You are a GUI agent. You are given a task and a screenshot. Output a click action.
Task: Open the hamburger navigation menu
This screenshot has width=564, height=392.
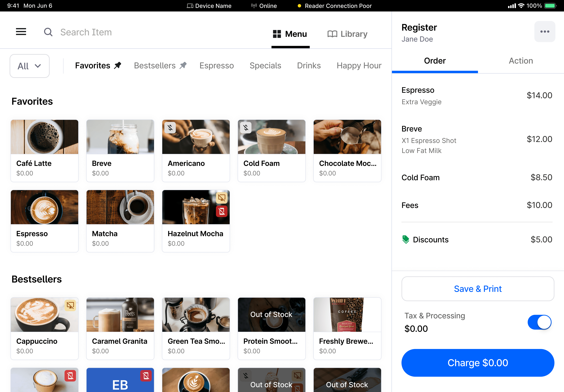point(21,32)
